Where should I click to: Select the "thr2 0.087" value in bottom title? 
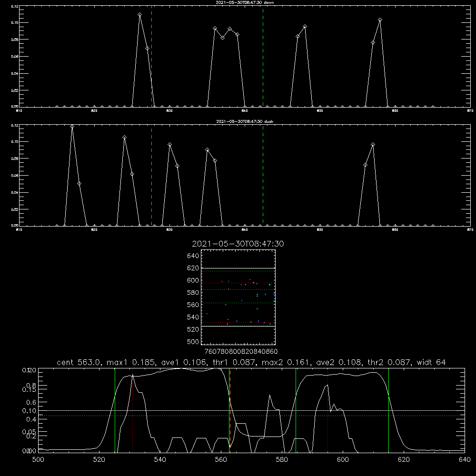pyautogui.click(x=389, y=362)
